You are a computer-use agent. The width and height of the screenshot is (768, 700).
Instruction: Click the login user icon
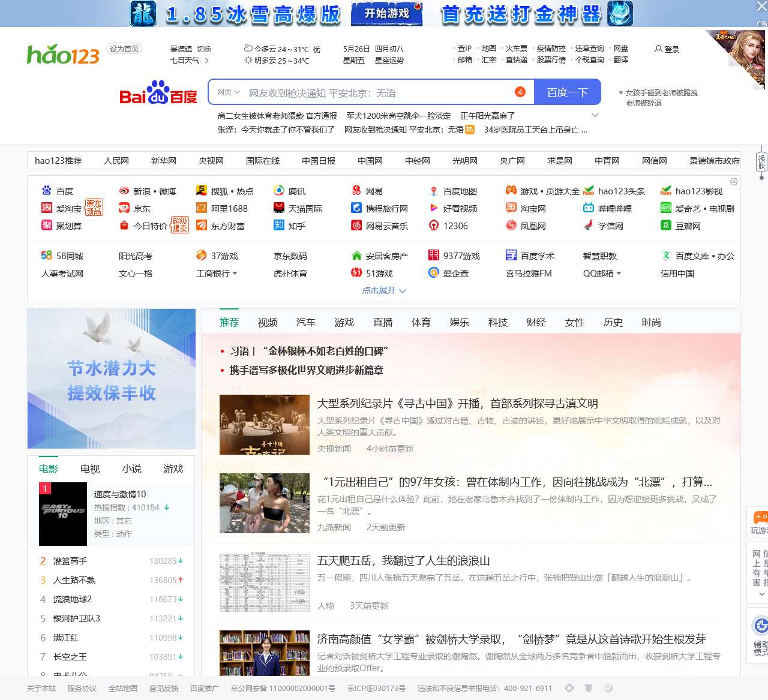[x=658, y=49]
